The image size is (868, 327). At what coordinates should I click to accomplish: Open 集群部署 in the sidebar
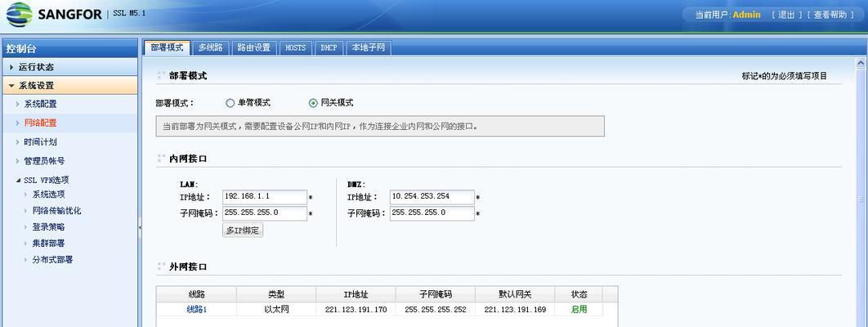[48, 244]
